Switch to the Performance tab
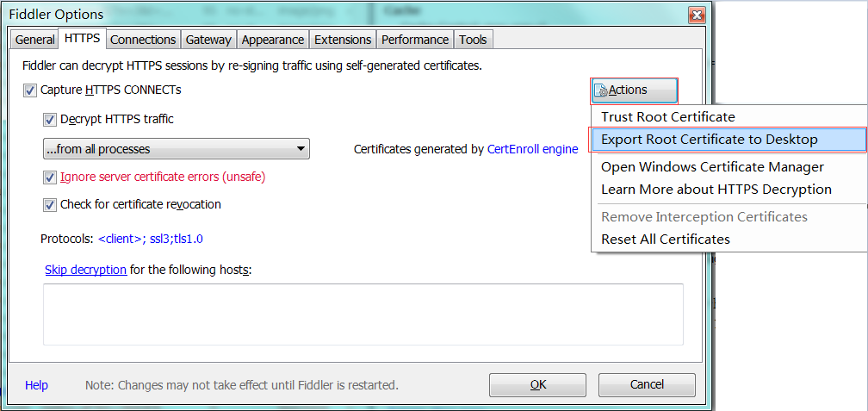 coord(415,40)
